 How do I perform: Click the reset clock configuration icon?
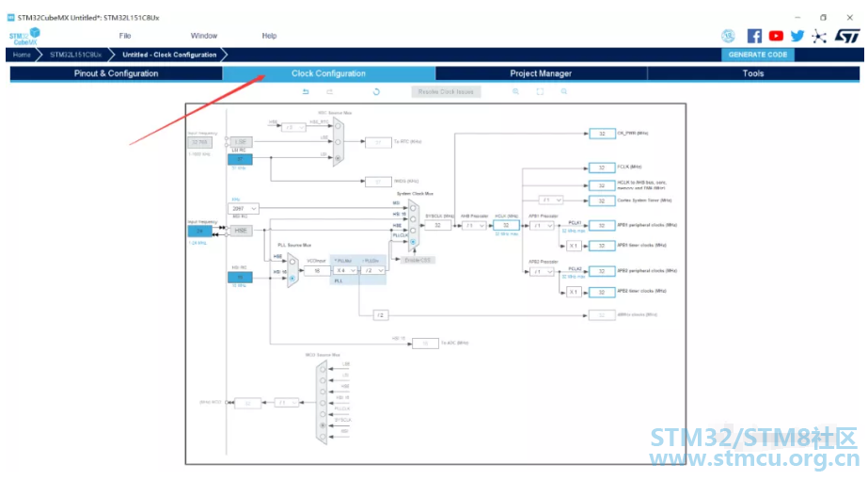(x=376, y=91)
